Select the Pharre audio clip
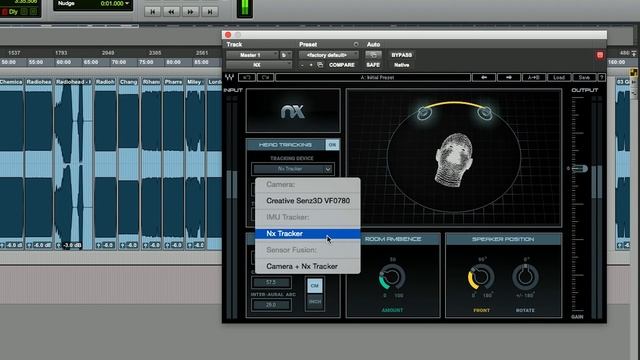 click(173, 163)
